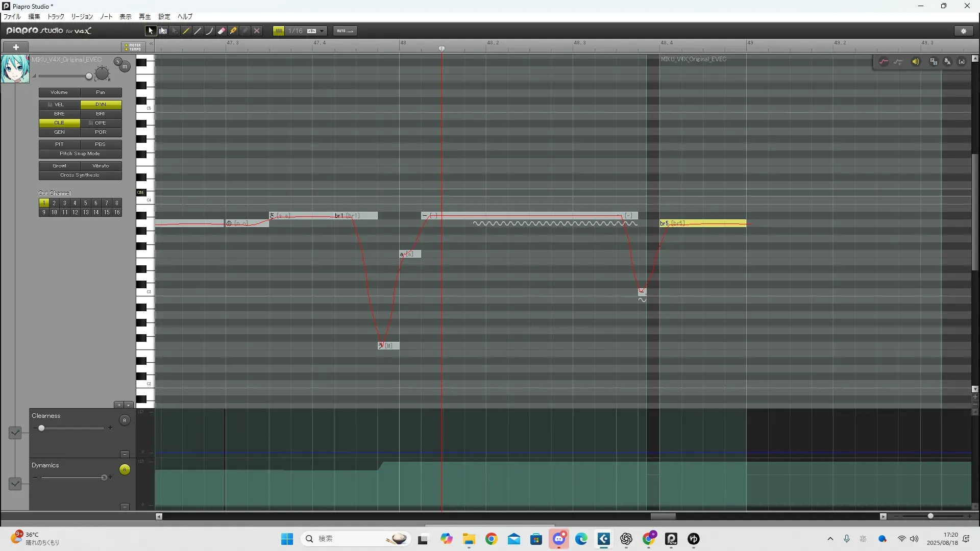Viewport: 980px width, 551px height.
Task: Select the straight line tool
Action: pos(198,31)
